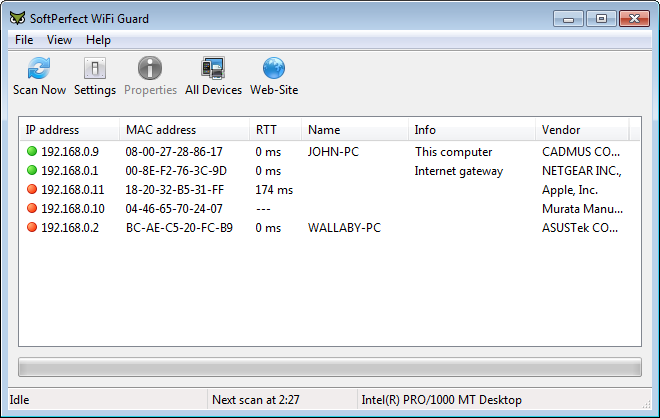
Task: Click green status dot for 192.168.0.9
Action: click(x=32, y=152)
